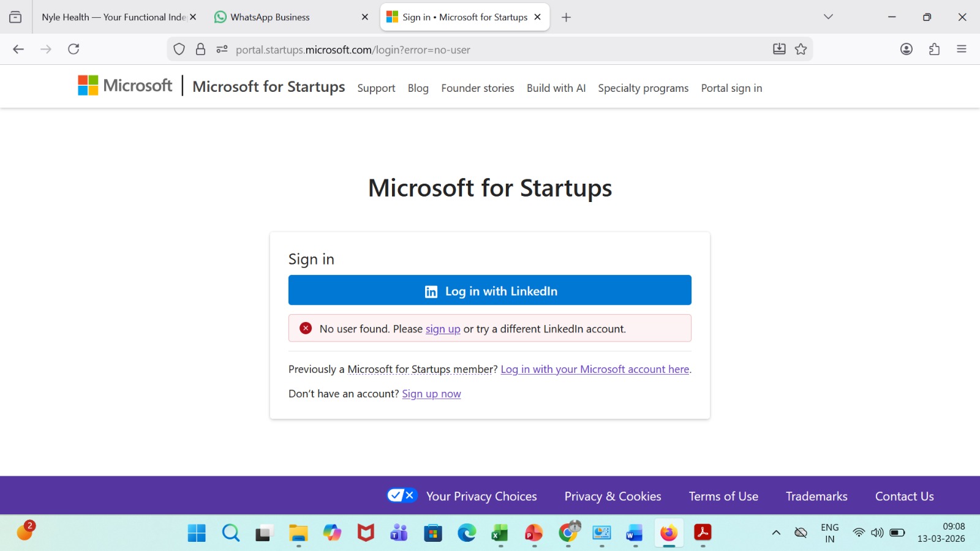Open a new browser tab
The width and height of the screenshot is (980, 551).
[x=566, y=17]
